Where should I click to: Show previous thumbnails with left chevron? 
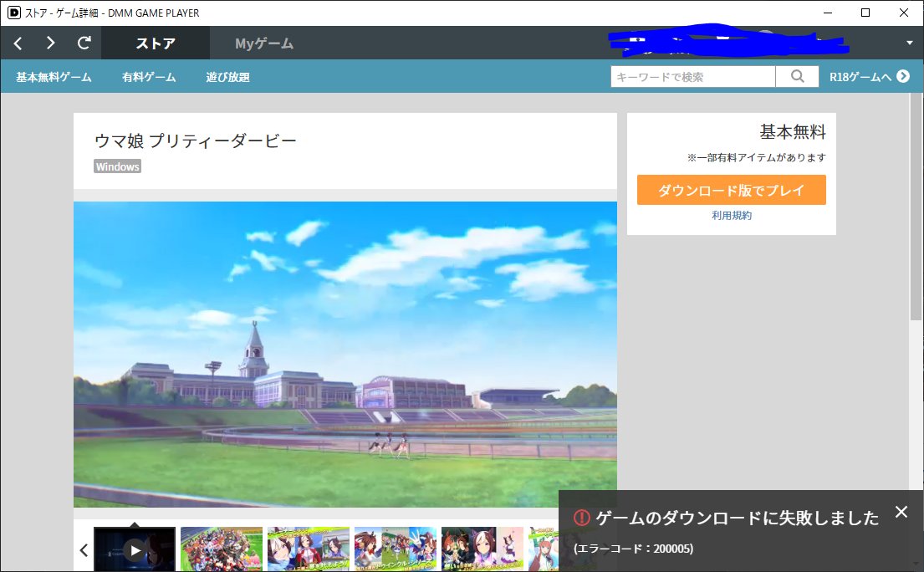click(x=84, y=550)
